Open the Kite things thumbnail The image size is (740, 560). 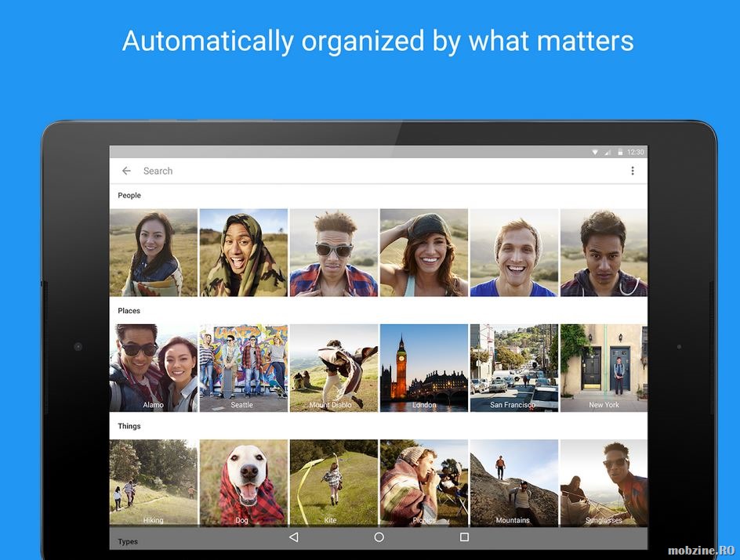(x=334, y=482)
